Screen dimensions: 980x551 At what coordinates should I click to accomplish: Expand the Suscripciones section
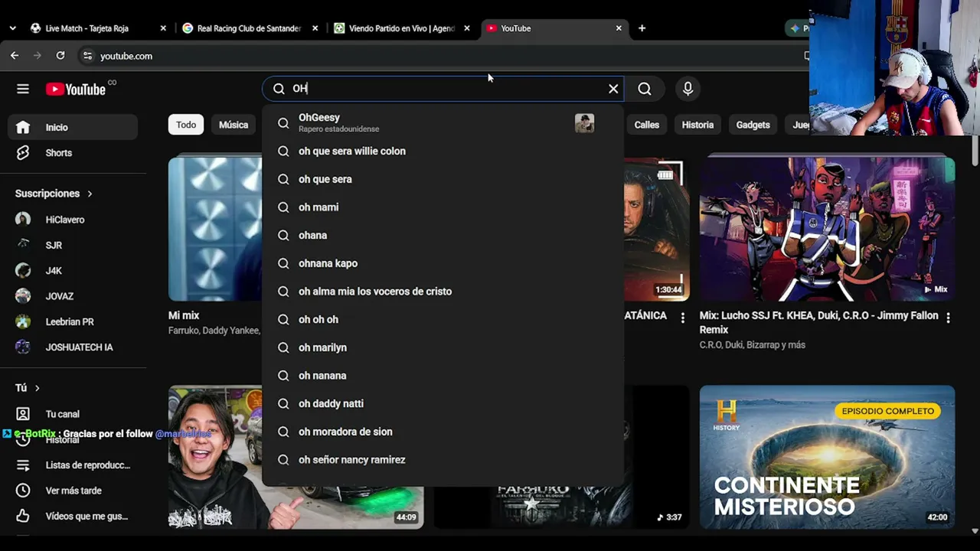point(54,194)
